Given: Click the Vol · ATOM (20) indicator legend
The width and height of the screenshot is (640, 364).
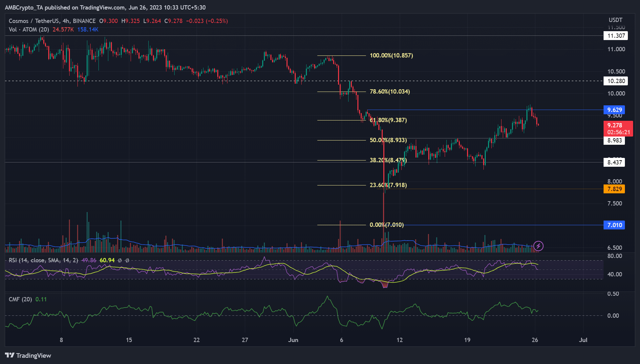Looking at the screenshot, I should pyautogui.click(x=29, y=30).
